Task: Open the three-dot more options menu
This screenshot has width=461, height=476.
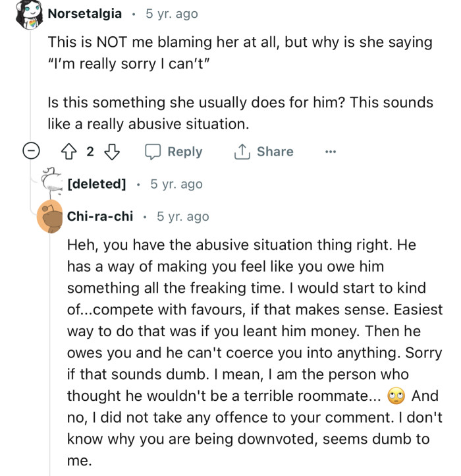Action: (x=331, y=152)
